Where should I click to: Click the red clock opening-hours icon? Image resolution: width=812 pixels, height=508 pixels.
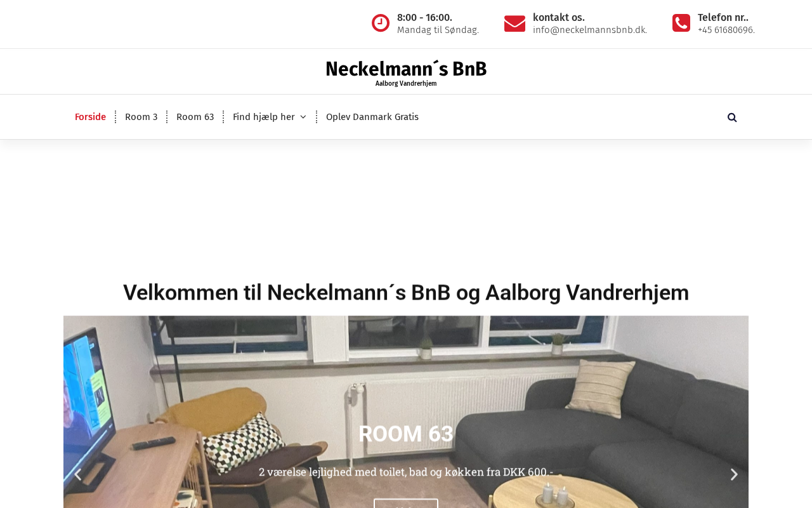381,23
